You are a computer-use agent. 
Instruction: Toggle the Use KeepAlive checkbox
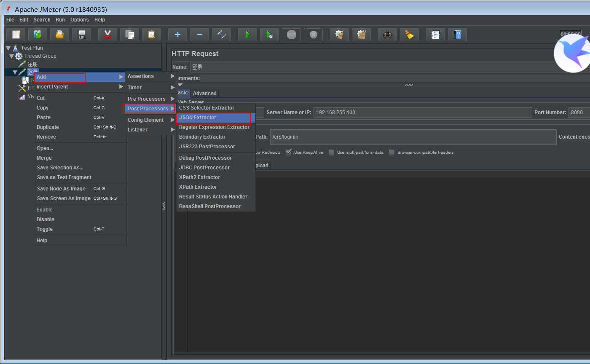(x=289, y=152)
